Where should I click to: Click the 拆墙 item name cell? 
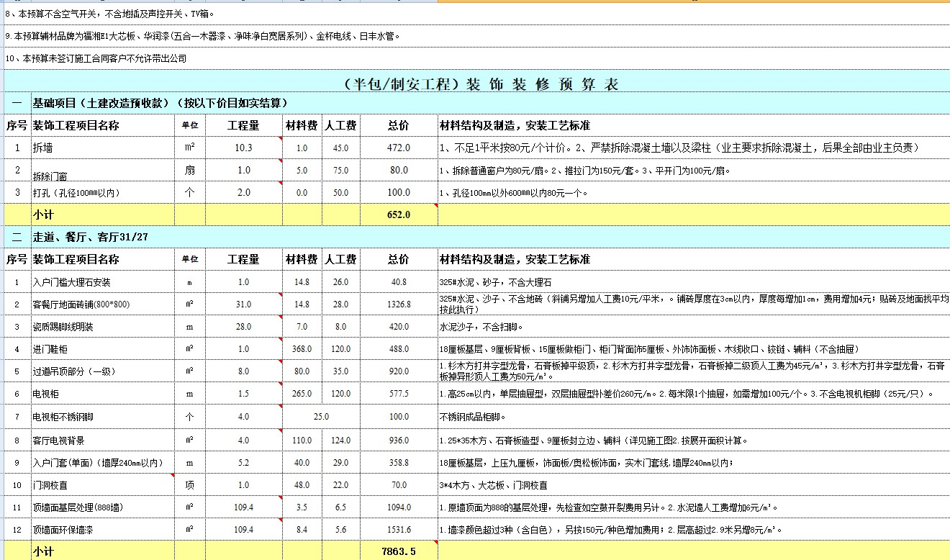[103, 148]
